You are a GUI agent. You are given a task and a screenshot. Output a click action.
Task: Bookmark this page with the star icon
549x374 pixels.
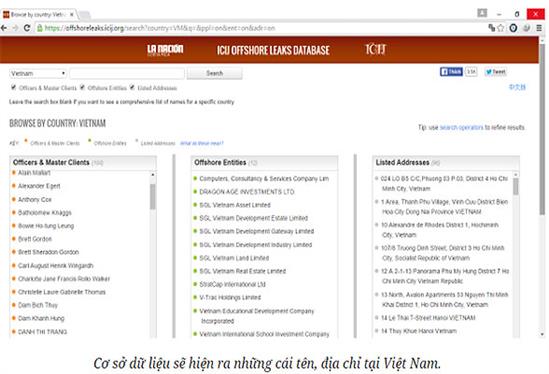[x=501, y=28]
